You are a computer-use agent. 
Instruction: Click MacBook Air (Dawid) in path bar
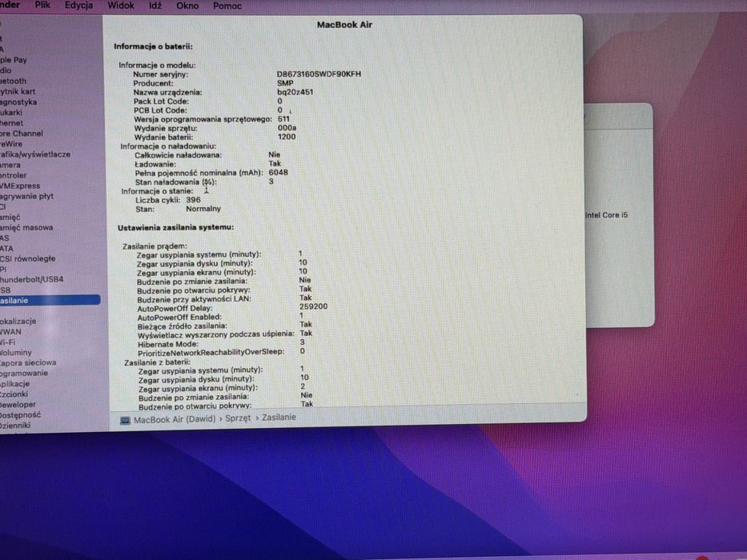click(175, 420)
